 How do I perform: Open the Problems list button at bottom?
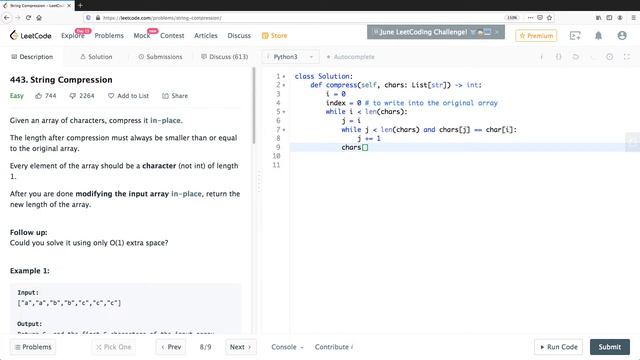click(33, 347)
